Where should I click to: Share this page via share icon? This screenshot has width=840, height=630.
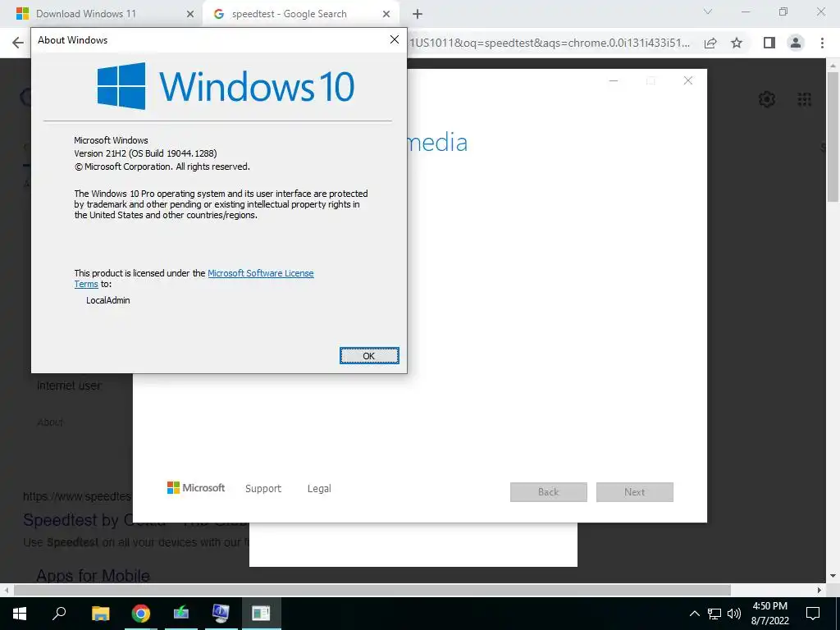tap(710, 43)
